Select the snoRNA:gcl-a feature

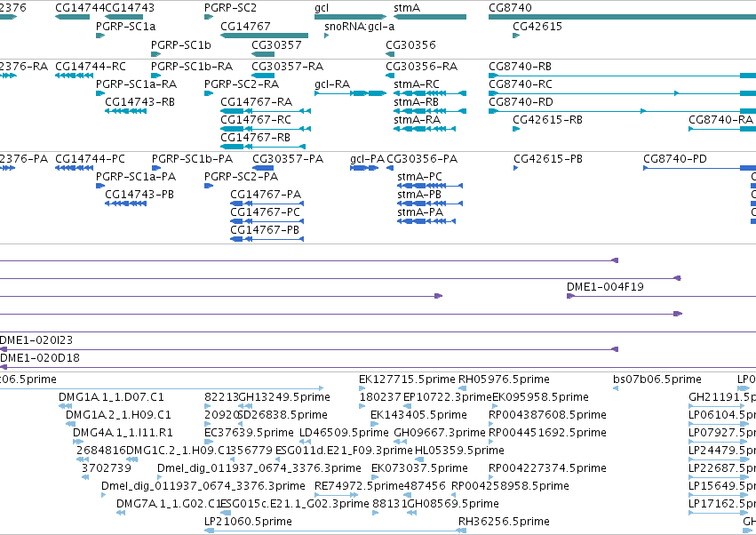(x=326, y=36)
